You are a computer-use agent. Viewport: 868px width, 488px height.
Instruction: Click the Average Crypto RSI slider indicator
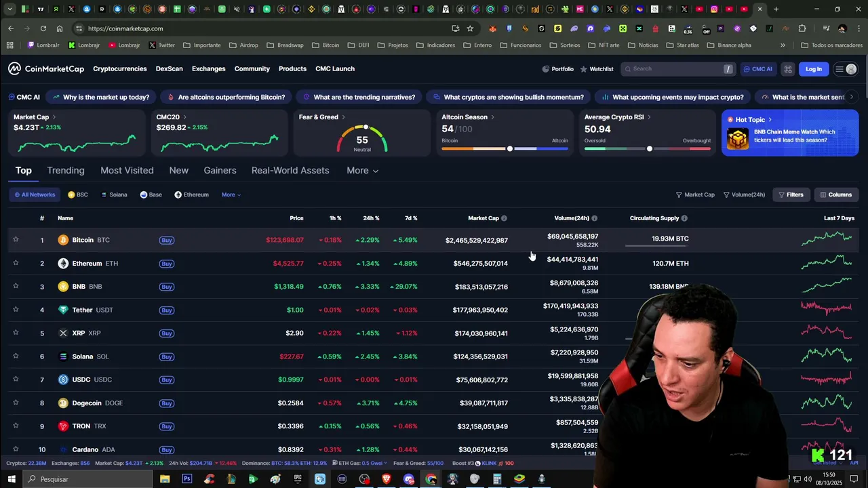pyautogui.click(x=650, y=148)
